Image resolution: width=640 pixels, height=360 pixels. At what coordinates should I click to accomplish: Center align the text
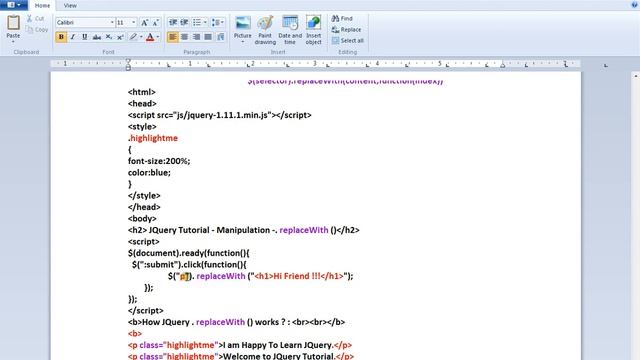click(184, 37)
